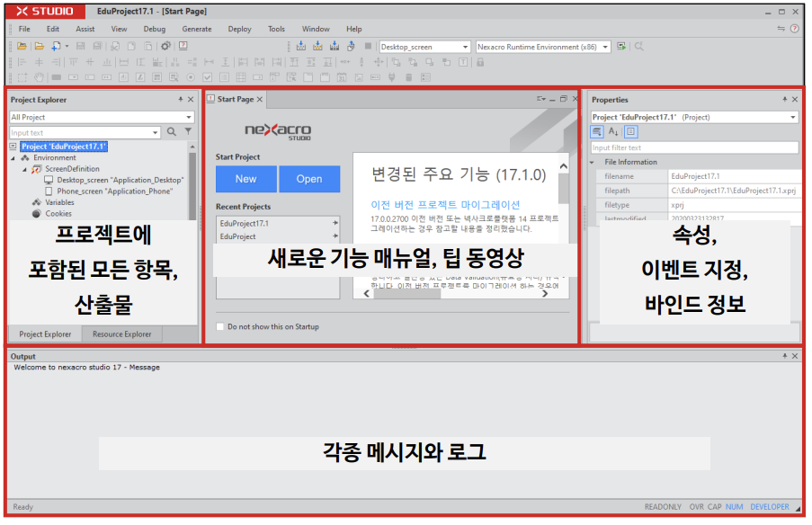Pin the Output panel
The width and height of the screenshot is (812, 525).
(784, 356)
